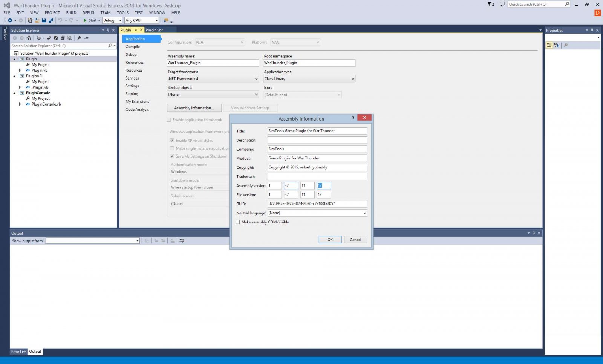Click the Save toolbar icon
This screenshot has height=364, width=603.
click(44, 20)
